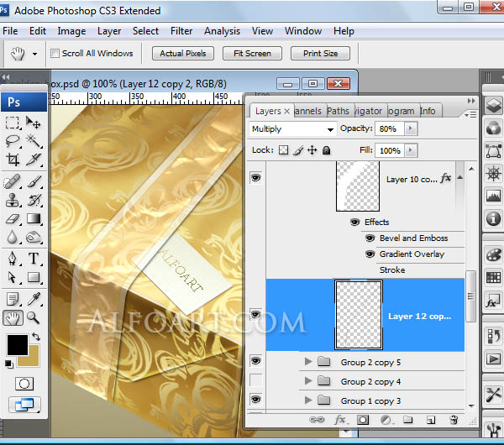Open the Layers panel options menu
This screenshot has height=445, width=504.
pos(470,114)
